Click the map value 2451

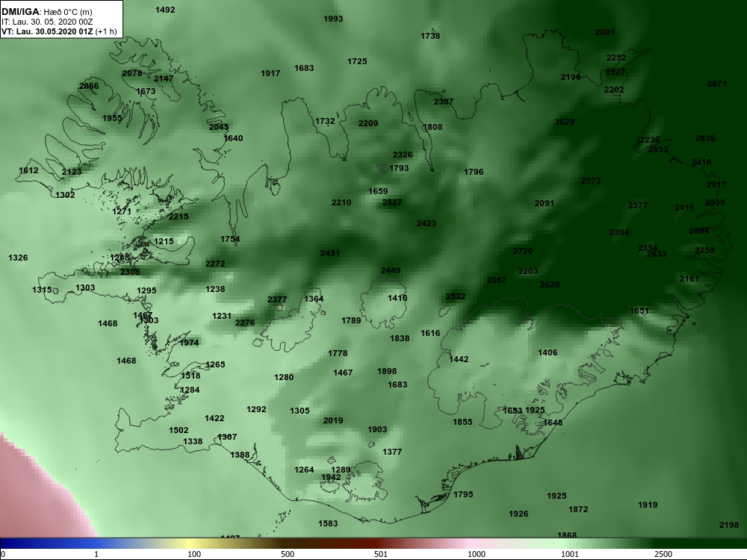[329, 253]
